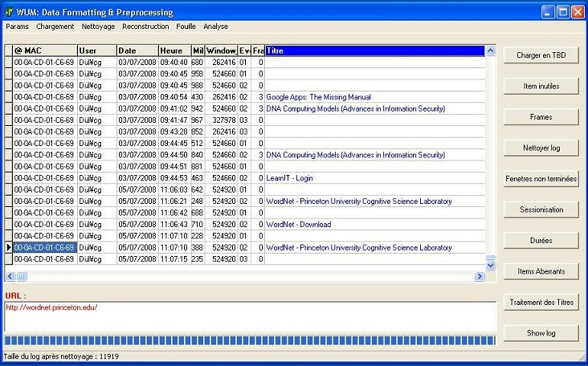Click the Show log button
The image size is (588, 366).
pos(541,333)
